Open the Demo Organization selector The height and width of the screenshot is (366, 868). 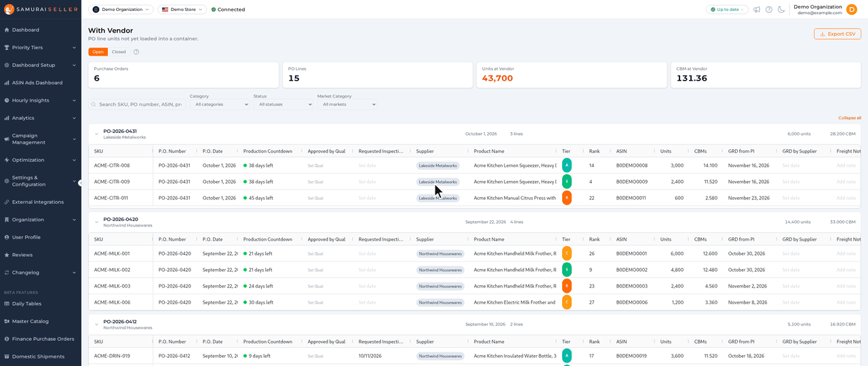[x=121, y=9]
